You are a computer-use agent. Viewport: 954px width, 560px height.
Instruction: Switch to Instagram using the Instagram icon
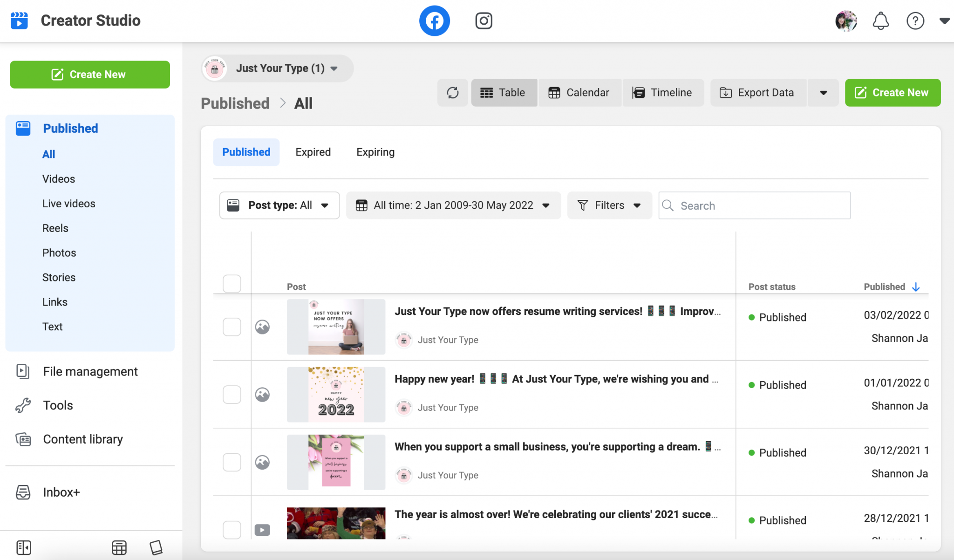point(484,20)
